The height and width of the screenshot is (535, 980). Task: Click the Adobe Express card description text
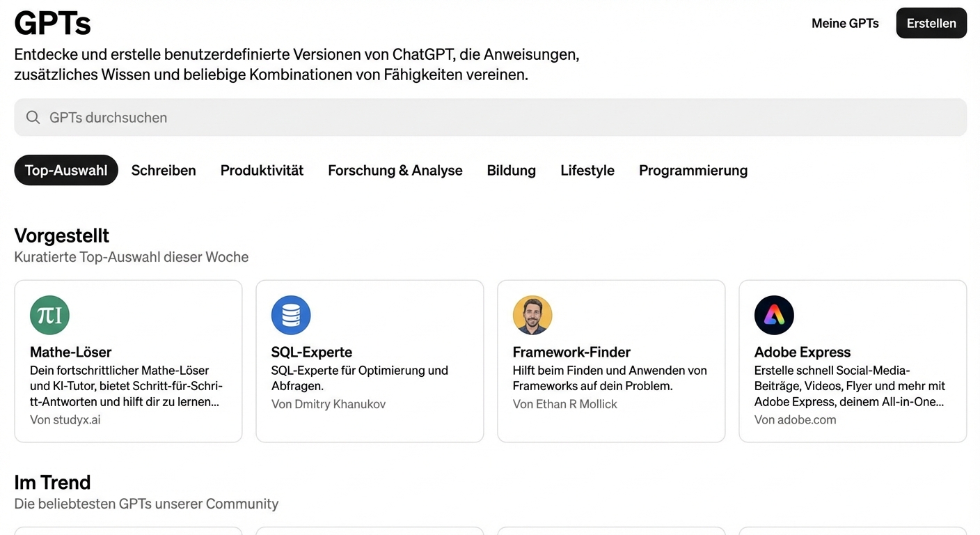click(x=849, y=386)
